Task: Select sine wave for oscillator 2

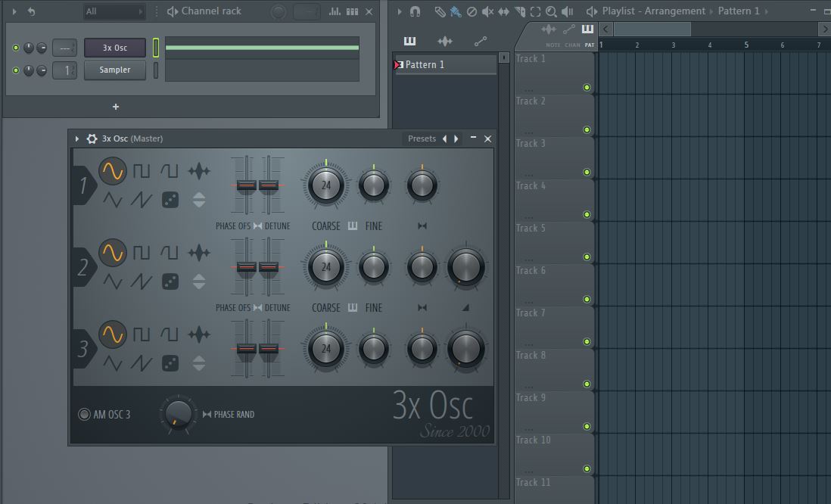Action: click(x=112, y=253)
